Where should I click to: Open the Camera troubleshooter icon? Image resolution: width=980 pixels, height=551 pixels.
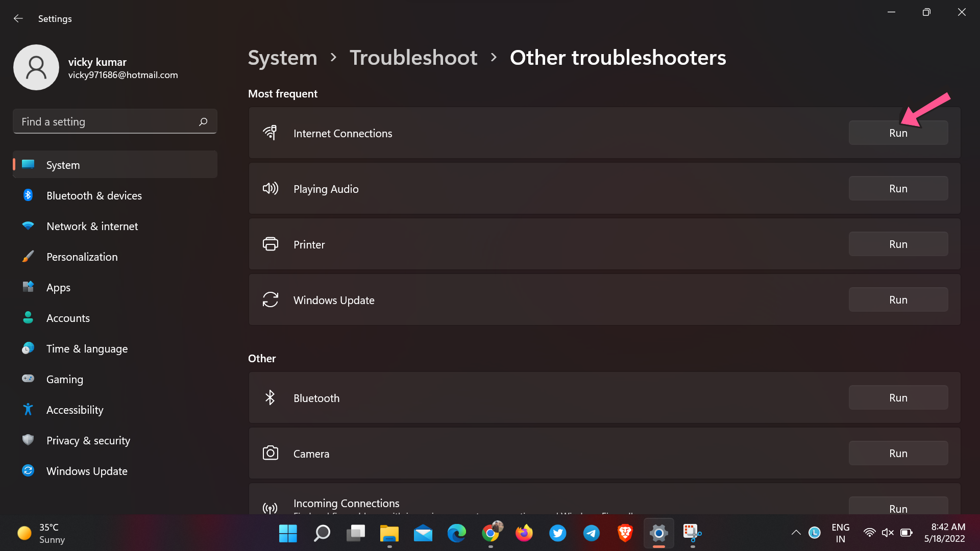pyautogui.click(x=270, y=453)
